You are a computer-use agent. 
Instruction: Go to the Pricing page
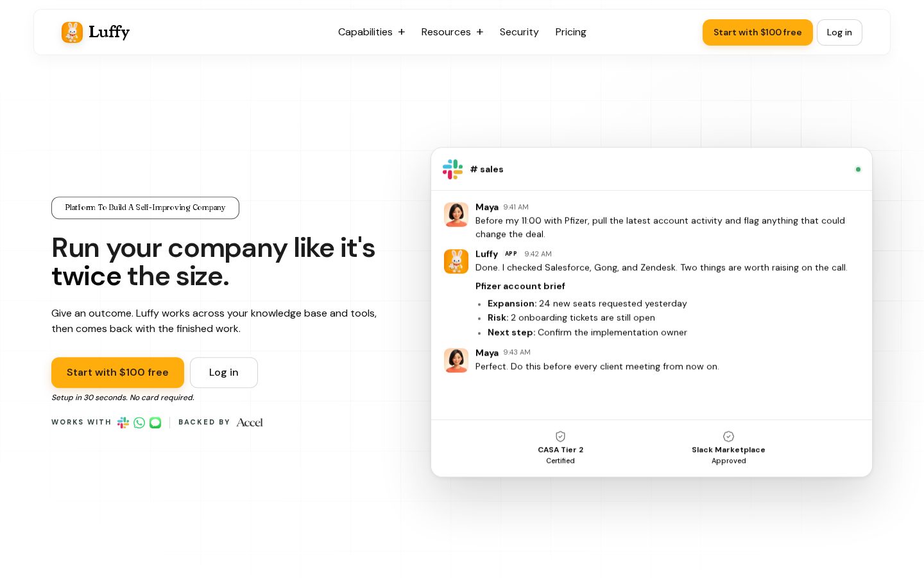(570, 32)
